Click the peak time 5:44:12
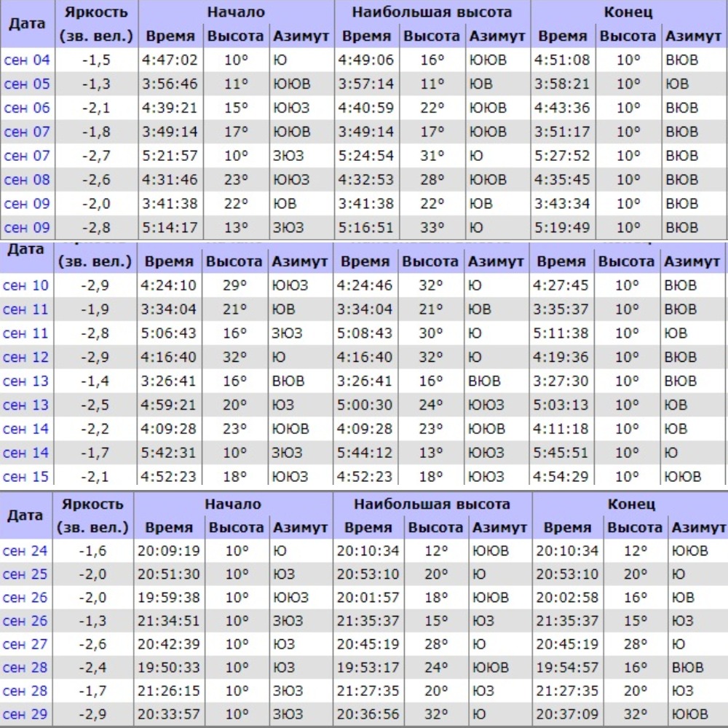 click(x=365, y=453)
